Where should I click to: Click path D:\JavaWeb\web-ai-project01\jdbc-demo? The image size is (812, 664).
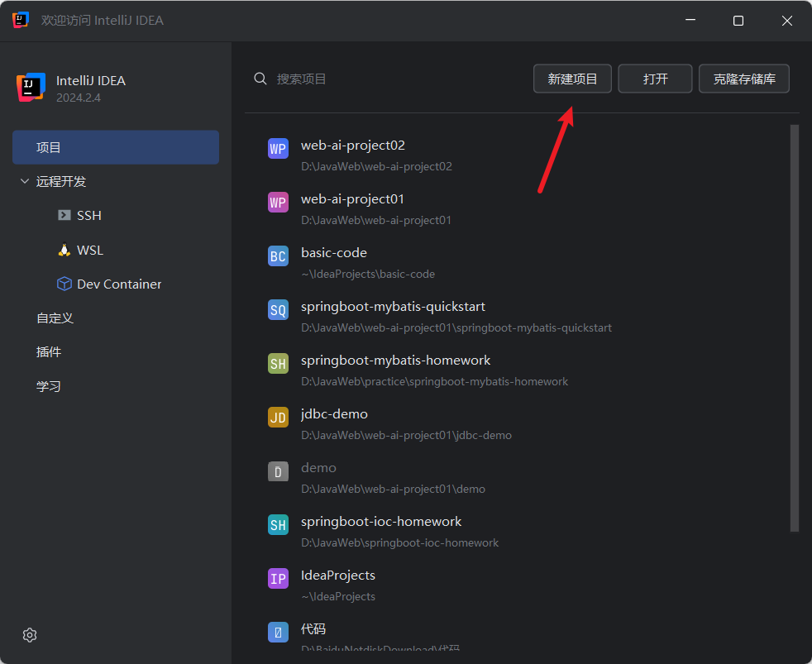tap(406, 436)
